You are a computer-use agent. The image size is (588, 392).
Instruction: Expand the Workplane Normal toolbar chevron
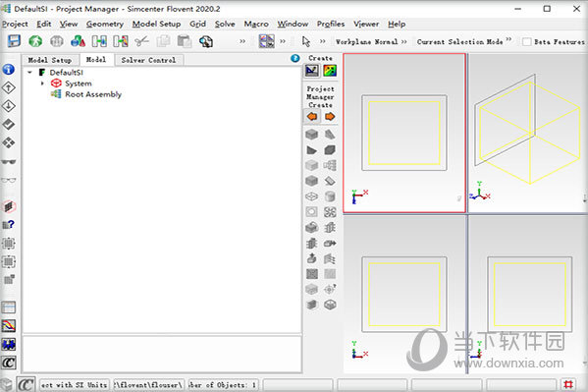click(x=403, y=41)
